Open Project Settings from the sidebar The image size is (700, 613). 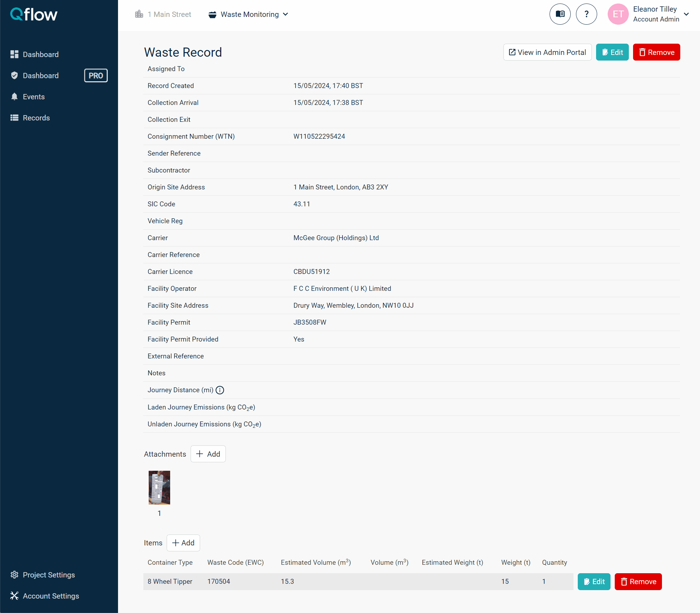click(49, 575)
